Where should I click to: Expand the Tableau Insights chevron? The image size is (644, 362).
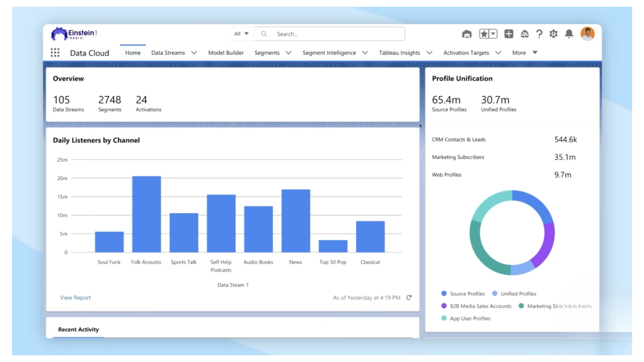tap(429, 53)
